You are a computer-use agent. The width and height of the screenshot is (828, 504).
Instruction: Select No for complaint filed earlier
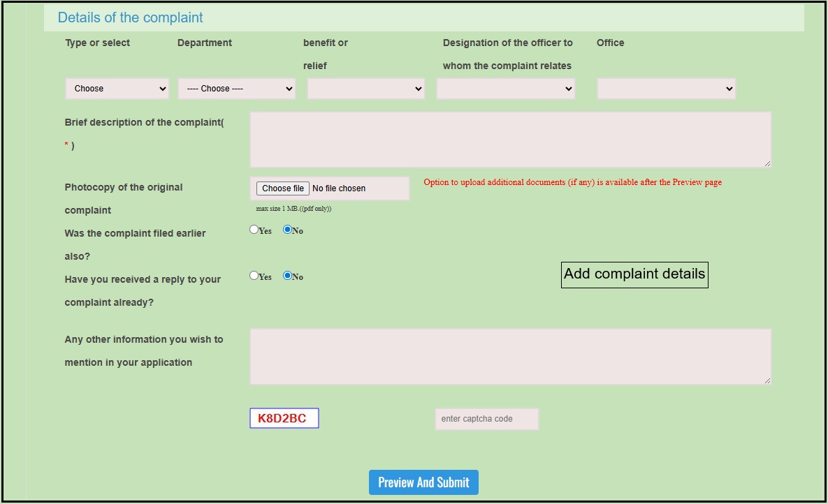point(287,230)
